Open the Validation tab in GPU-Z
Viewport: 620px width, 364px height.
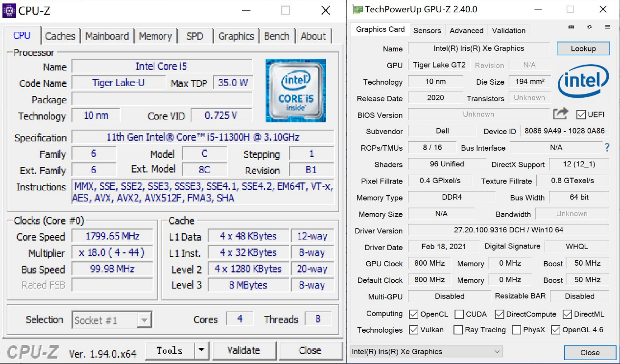(509, 30)
